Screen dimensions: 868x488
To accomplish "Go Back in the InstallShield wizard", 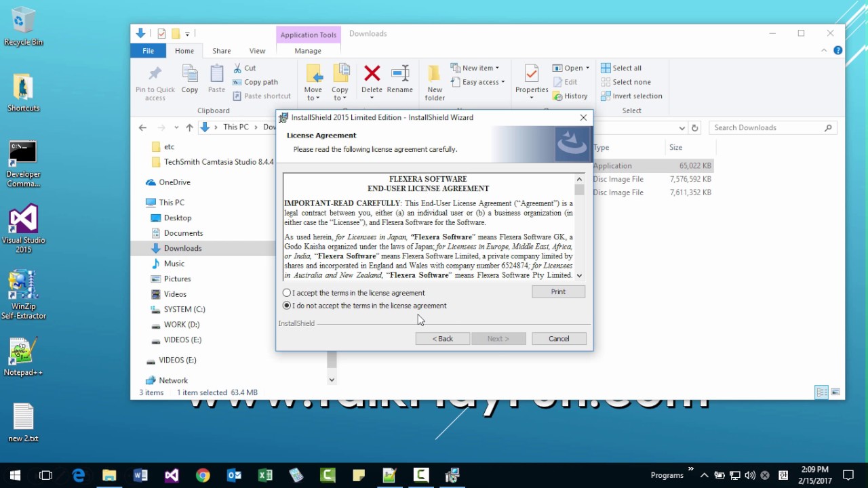I will click(x=442, y=338).
